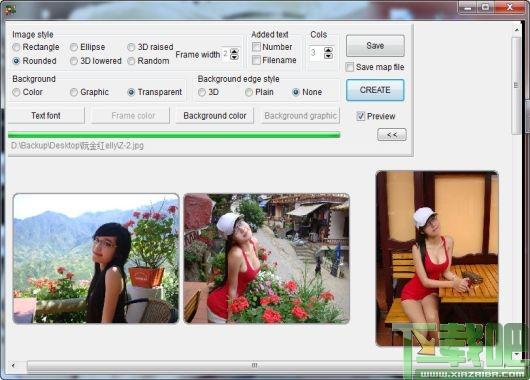Viewport: 530px width, 380px height.
Task: Select the village street flower thumbnail
Action: click(267, 259)
